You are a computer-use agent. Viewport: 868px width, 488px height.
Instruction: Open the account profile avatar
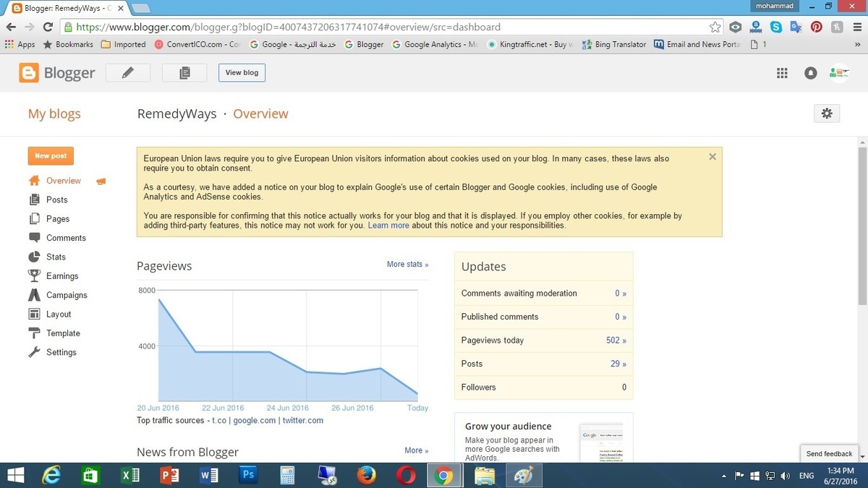pos(839,73)
